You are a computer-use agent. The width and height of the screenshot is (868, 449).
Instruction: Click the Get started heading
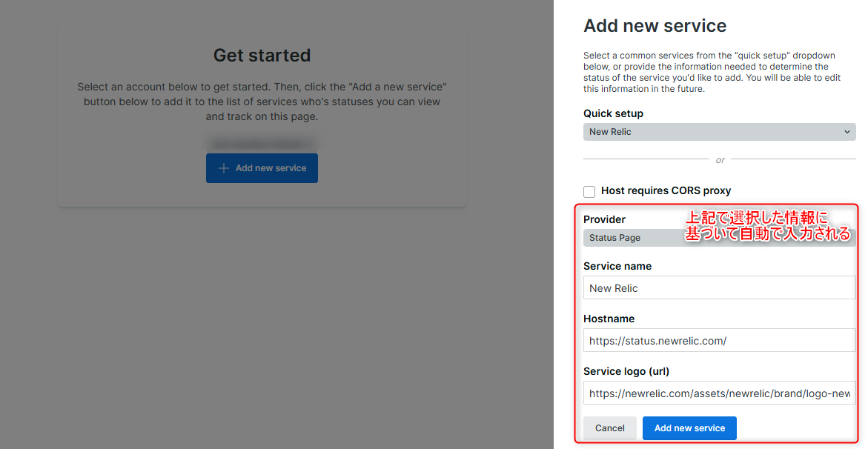tap(262, 56)
